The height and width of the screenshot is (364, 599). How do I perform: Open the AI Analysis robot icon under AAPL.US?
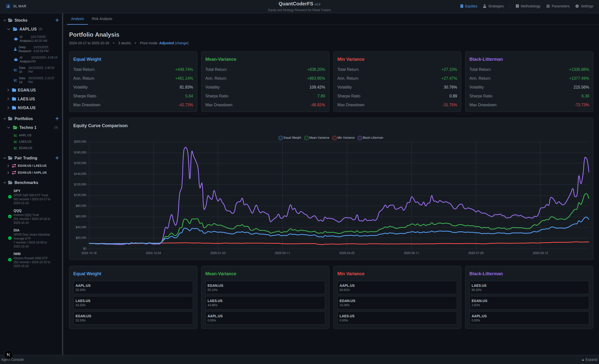coord(15,39)
